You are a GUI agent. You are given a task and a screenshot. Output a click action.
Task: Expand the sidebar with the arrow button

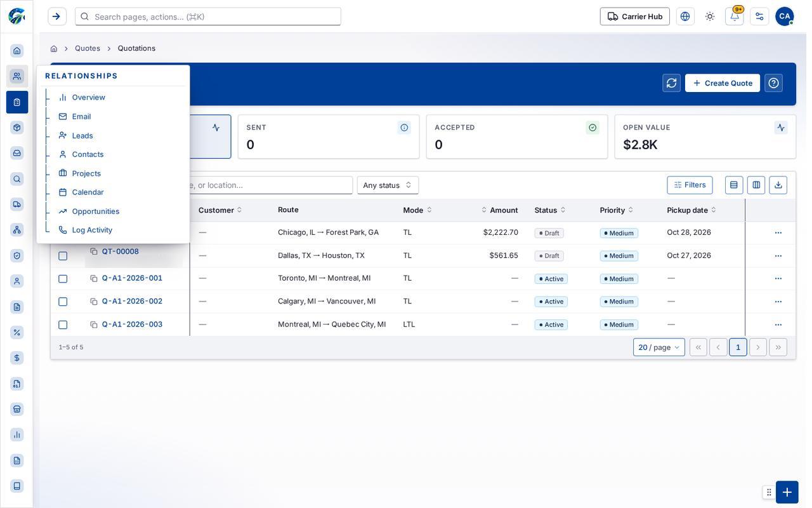point(56,17)
